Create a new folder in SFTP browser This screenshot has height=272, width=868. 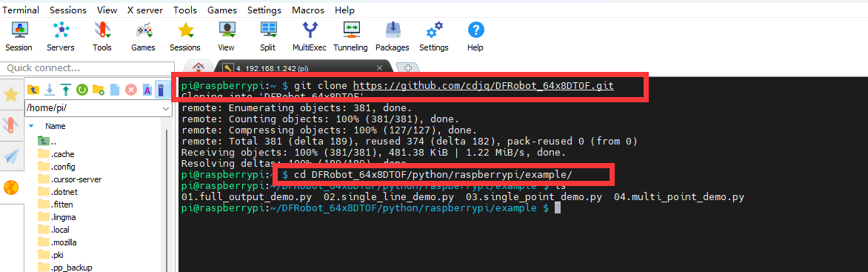pos(99,89)
